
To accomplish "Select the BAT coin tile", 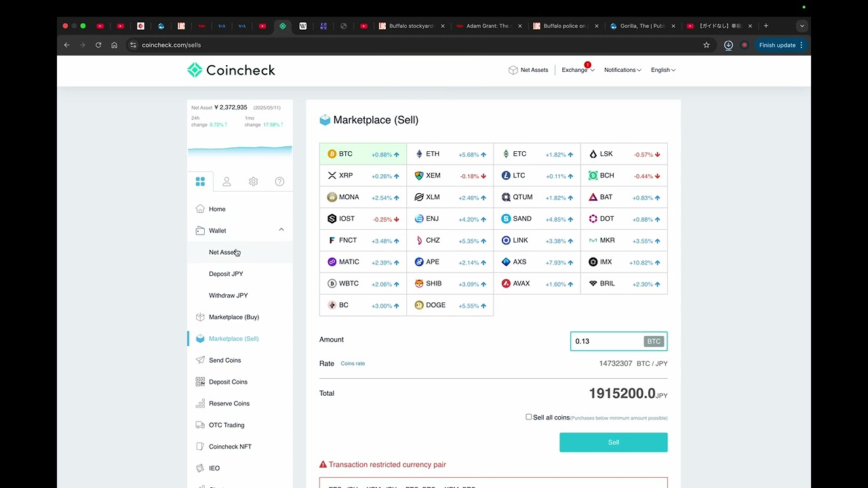I will (624, 197).
